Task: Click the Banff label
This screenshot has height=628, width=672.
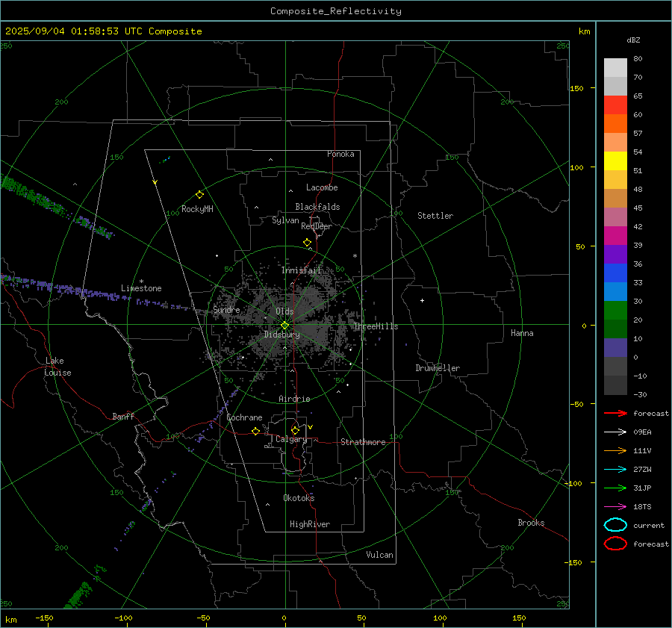Action: point(123,416)
